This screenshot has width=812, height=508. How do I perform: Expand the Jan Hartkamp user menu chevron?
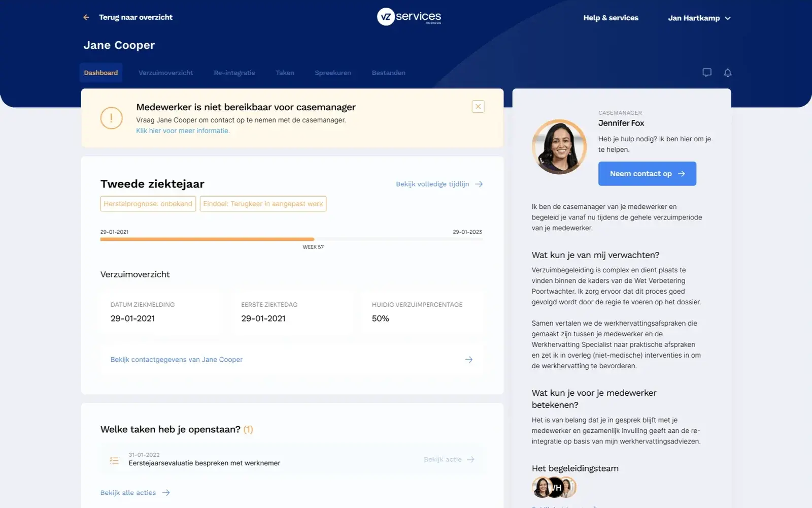tap(728, 18)
